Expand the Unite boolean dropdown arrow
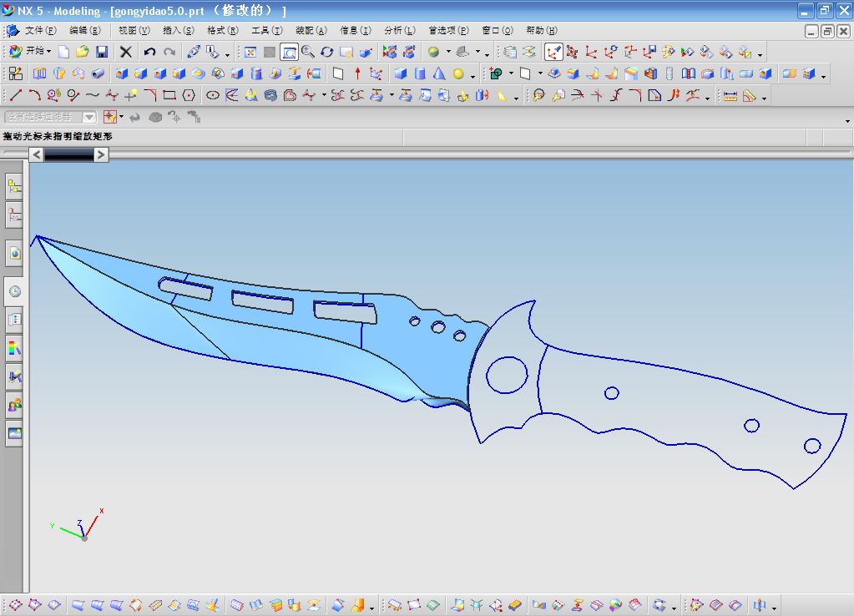Viewport: 854px width, 616px height. click(511, 73)
